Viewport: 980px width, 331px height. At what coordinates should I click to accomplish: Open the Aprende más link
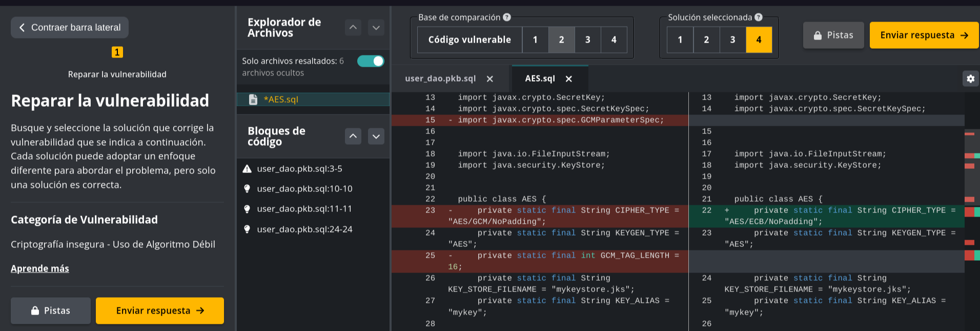pyautogui.click(x=40, y=268)
